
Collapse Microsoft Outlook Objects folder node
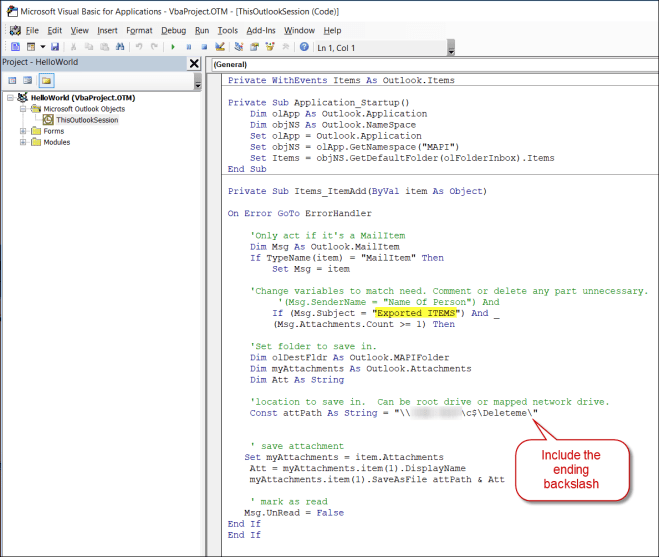23,109
